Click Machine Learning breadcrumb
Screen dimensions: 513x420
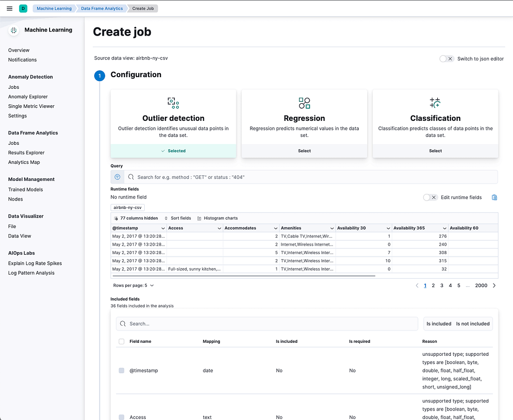coord(54,9)
